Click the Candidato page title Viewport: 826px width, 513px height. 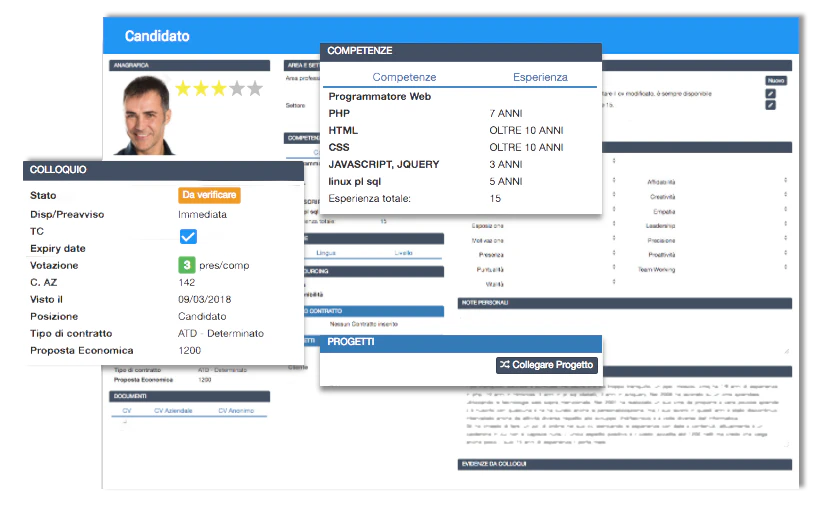coord(157,36)
